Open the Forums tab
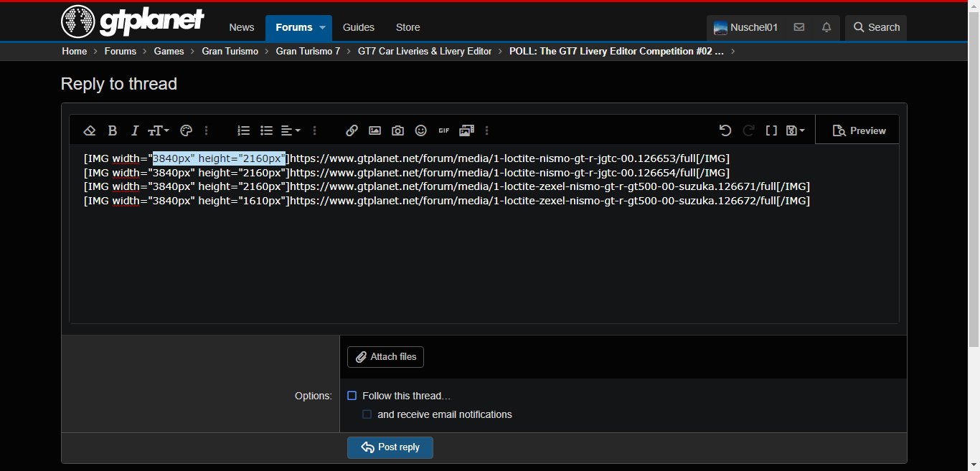 pyautogui.click(x=294, y=27)
